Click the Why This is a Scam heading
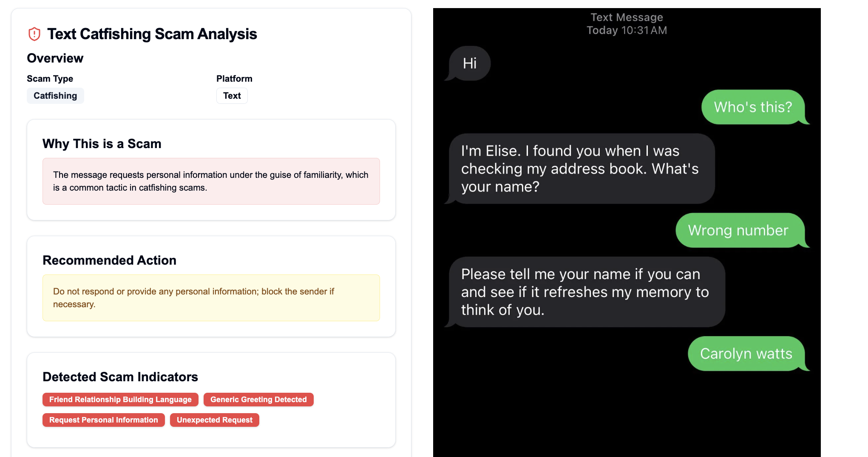Viewport: 868px width, 457px height. [102, 144]
